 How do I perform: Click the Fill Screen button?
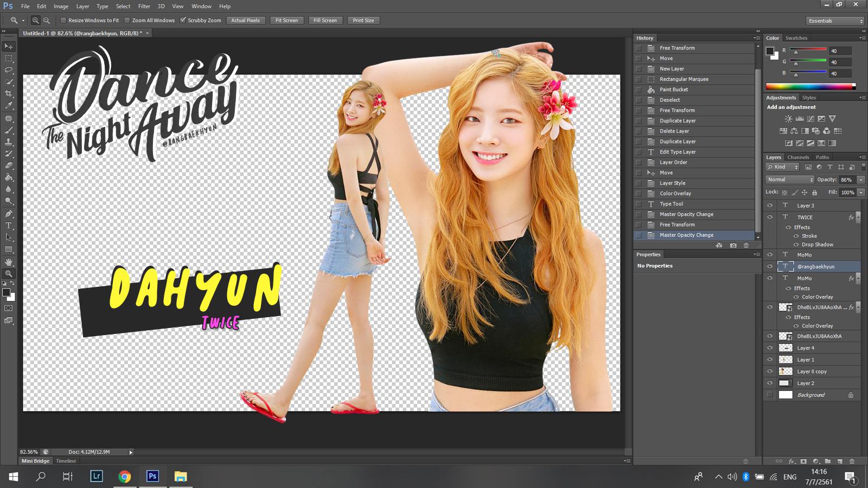tap(325, 21)
